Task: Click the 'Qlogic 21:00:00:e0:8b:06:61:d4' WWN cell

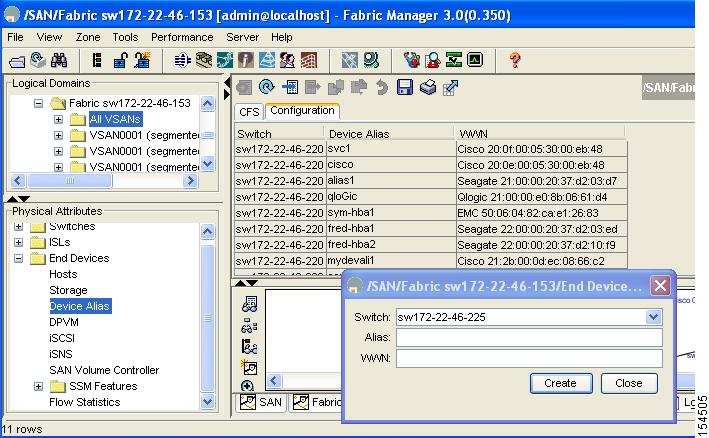Action: point(541,197)
